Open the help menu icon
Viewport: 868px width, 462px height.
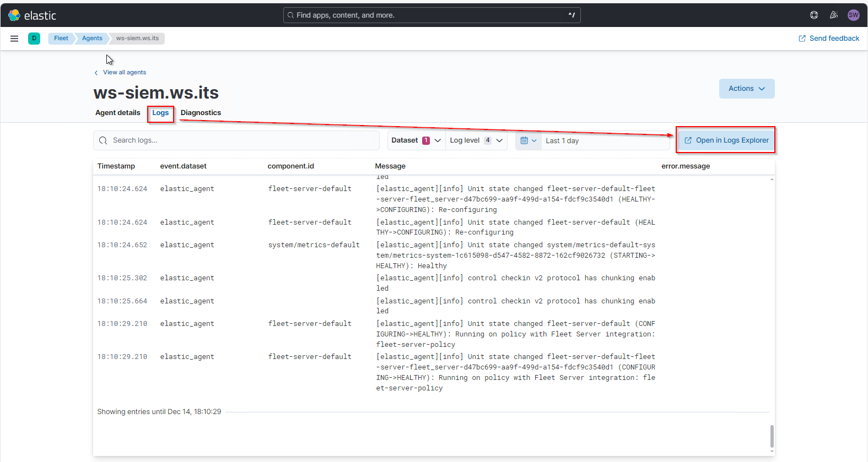click(814, 15)
